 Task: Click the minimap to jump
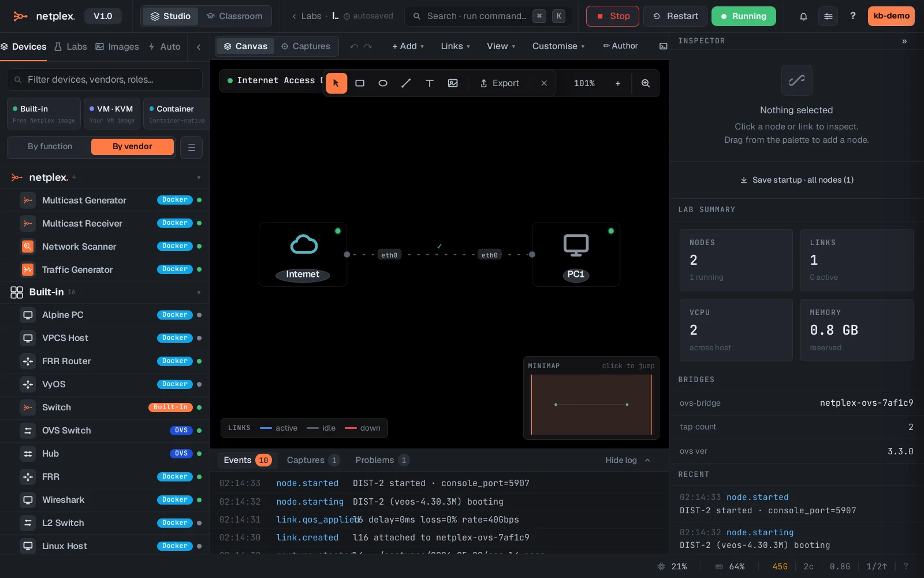coord(591,405)
